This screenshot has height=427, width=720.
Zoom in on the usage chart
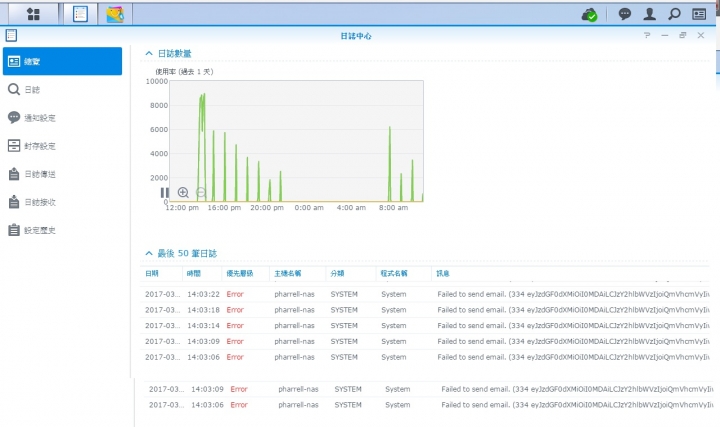coord(183,192)
